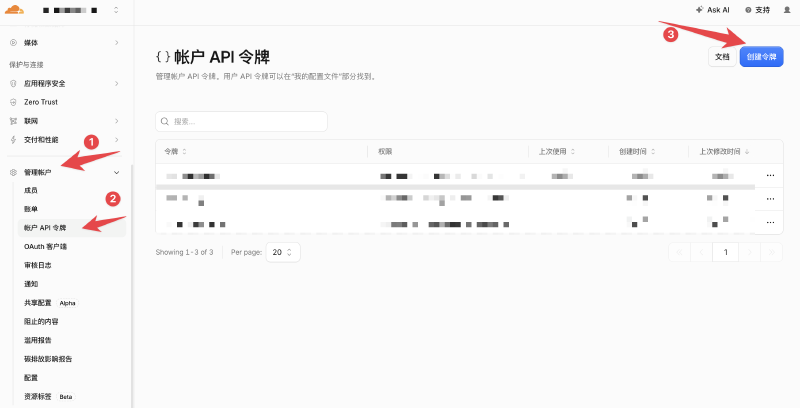800x408 pixels.
Task: Open 滥用报告 page
Action: 38,340
